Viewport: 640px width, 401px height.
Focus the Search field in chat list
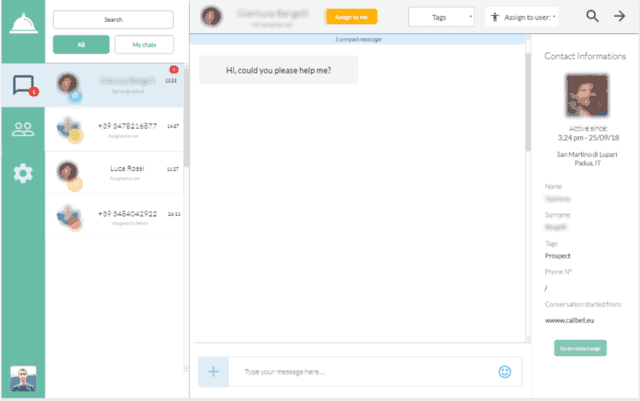tap(113, 19)
